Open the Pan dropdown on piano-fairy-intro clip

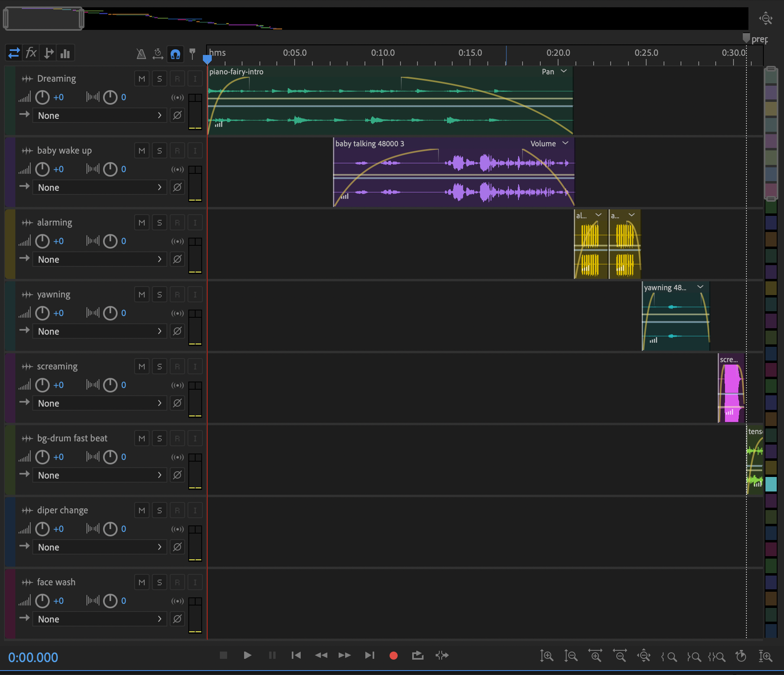tap(564, 72)
